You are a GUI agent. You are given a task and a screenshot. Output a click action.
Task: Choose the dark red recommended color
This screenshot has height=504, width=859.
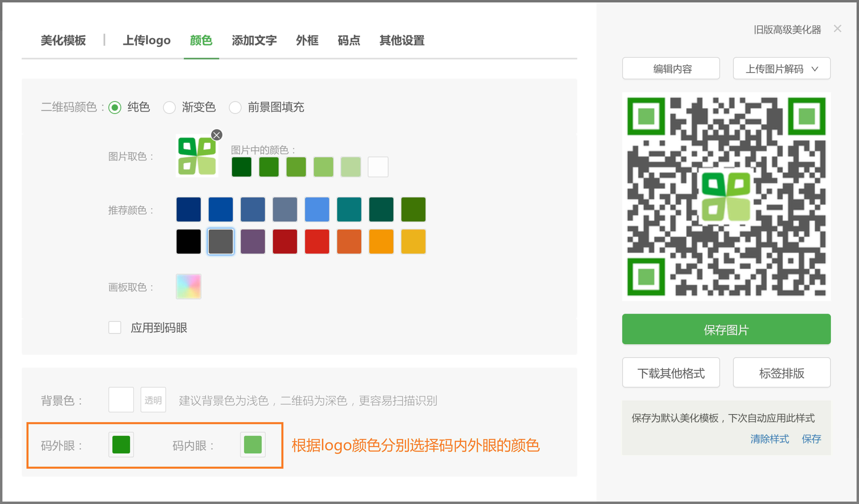[285, 242]
